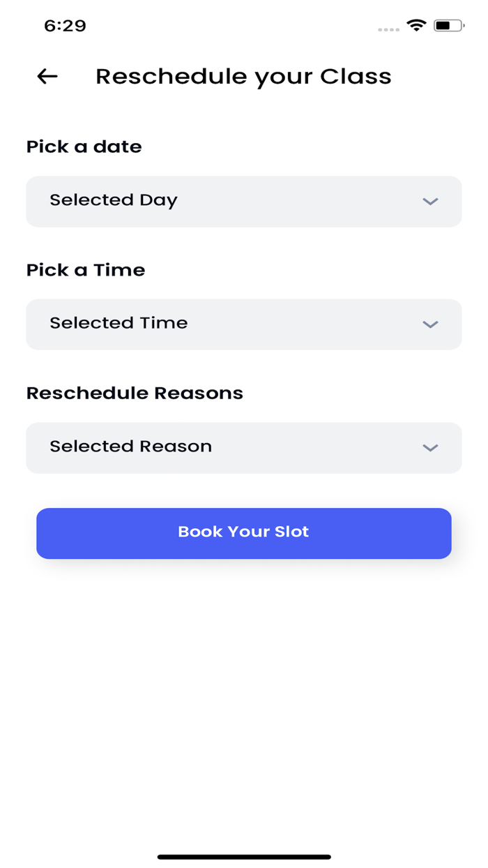Tap the chevron on the Selected Day field
Viewport: 488px width, 868px height.
pos(430,201)
